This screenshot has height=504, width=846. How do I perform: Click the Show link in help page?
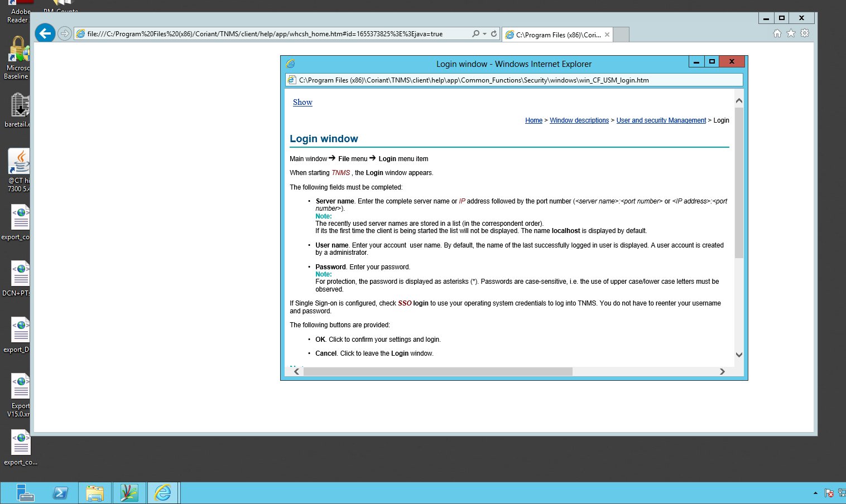(302, 102)
